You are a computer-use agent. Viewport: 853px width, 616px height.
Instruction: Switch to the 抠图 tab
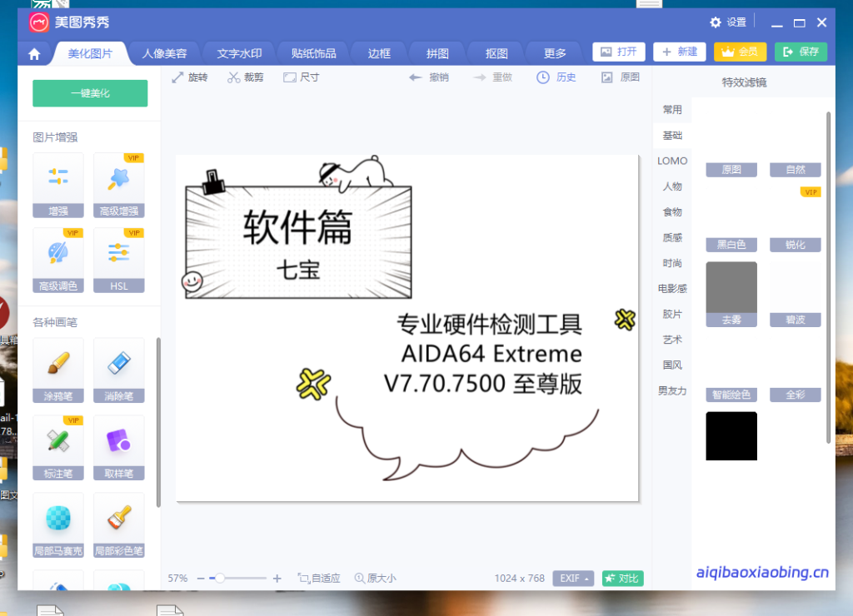coord(496,54)
